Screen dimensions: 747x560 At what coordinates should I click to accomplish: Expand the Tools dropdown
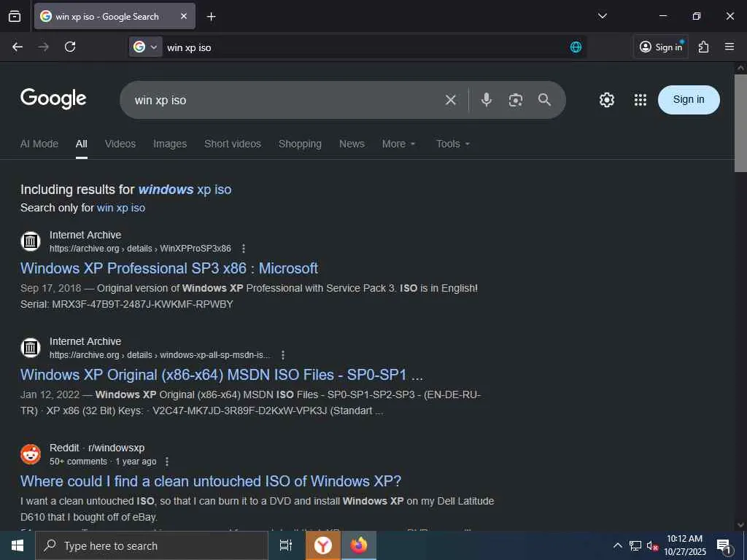click(x=452, y=144)
